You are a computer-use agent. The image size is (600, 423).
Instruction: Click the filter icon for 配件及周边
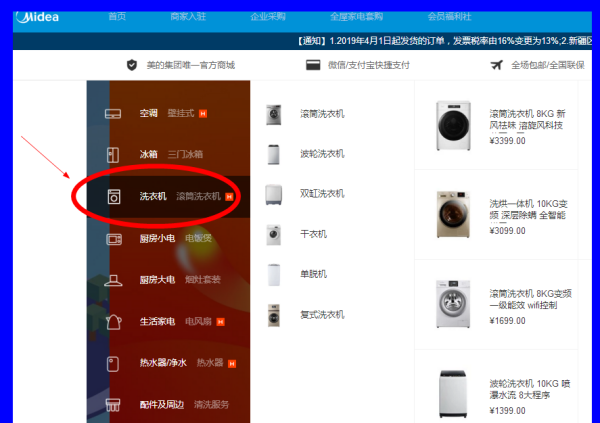click(112, 405)
